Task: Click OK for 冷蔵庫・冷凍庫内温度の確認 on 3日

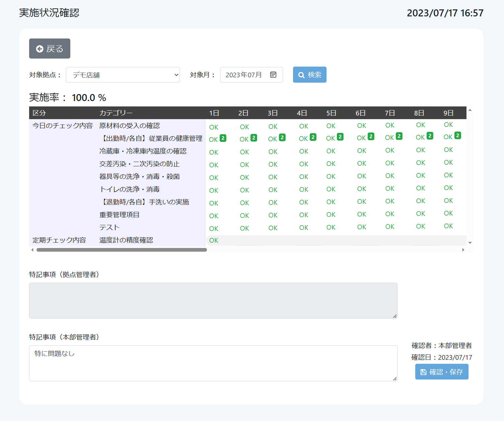Action: point(273,152)
